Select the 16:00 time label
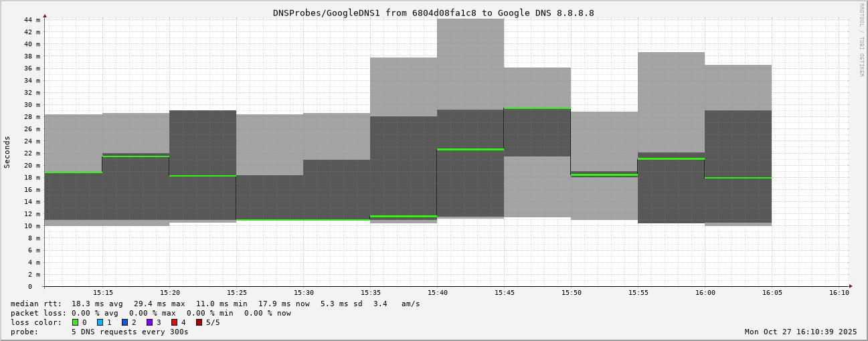 705,293
